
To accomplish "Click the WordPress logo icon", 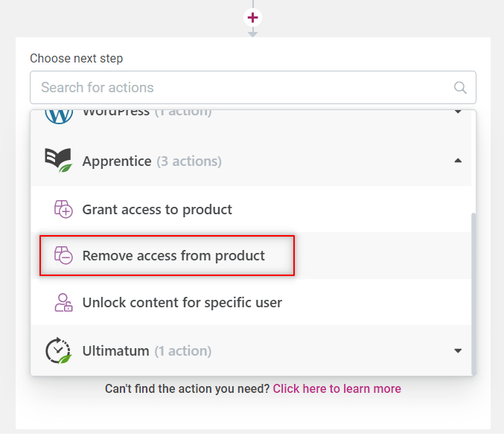I will point(59,116).
